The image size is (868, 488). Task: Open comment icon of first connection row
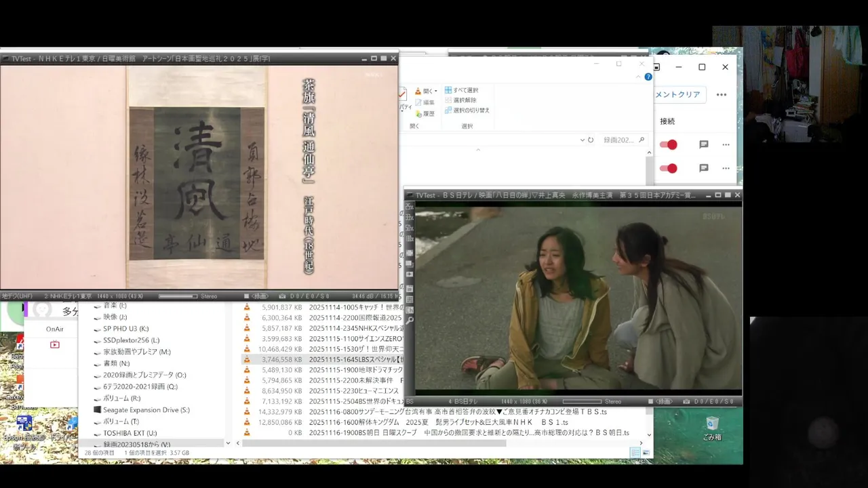click(704, 144)
